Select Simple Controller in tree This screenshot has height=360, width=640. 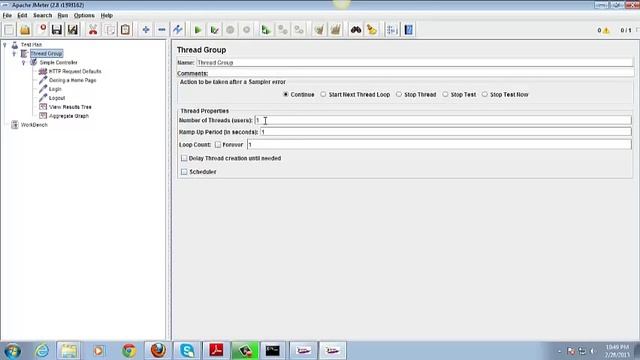point(58,62)
